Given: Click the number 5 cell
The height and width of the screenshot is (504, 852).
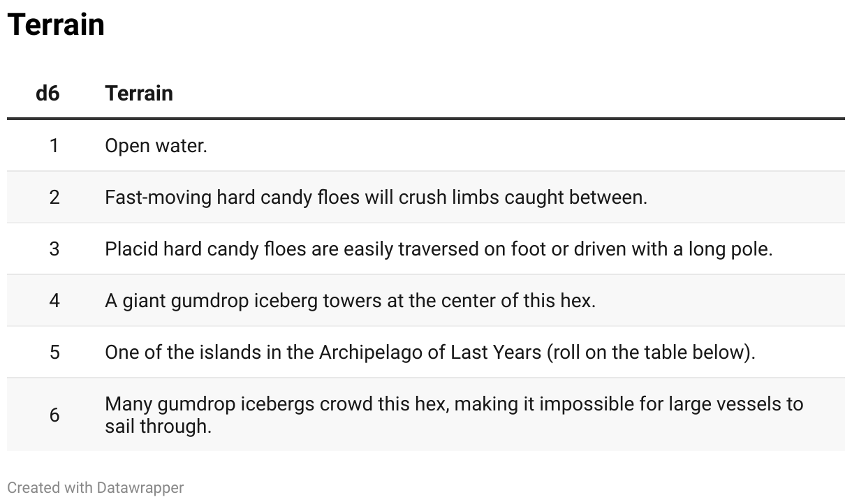Looking at the screenshot, I should (x=54, y=353).
